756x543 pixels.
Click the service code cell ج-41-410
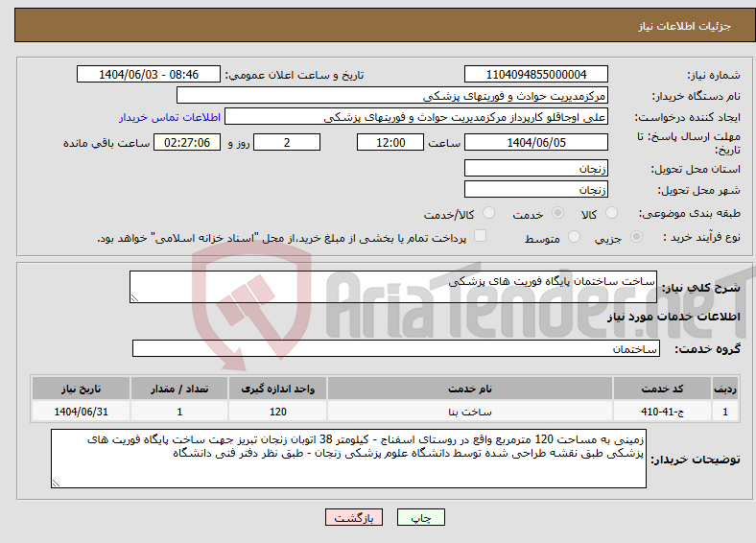tap(663, 412)
